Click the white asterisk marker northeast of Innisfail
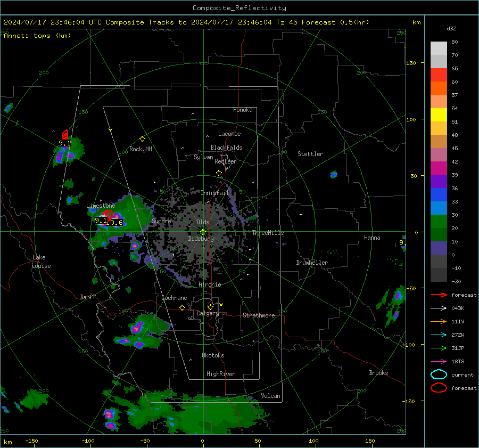This screenshot has height=448, width=479. (253, 183)
